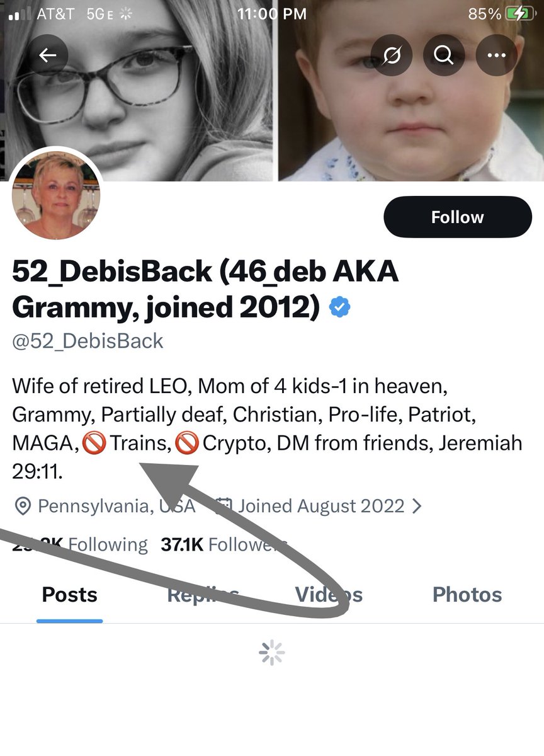Open the header banner image

(272, 91)
